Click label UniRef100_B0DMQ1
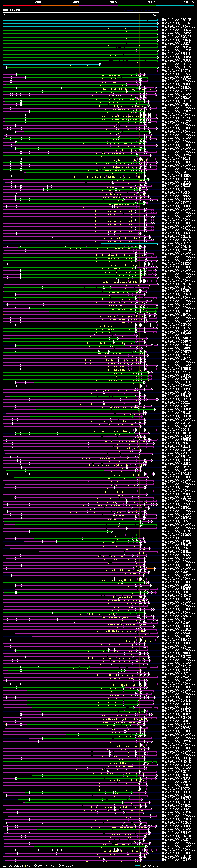The height and width of the screenshot is (868, 197). tap(177, 176)
